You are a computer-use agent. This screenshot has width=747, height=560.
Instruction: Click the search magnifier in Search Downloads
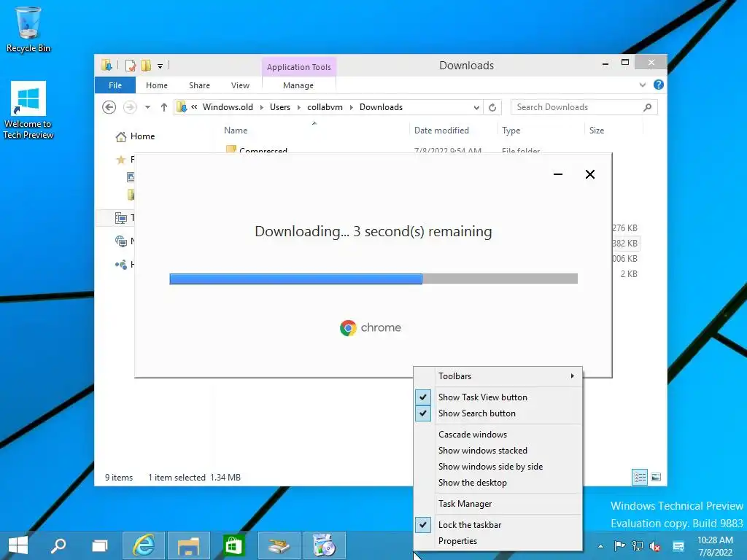point(648,107)
